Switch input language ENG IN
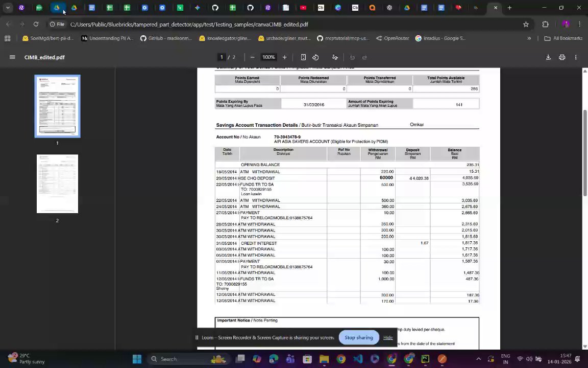 click(505, 359)
